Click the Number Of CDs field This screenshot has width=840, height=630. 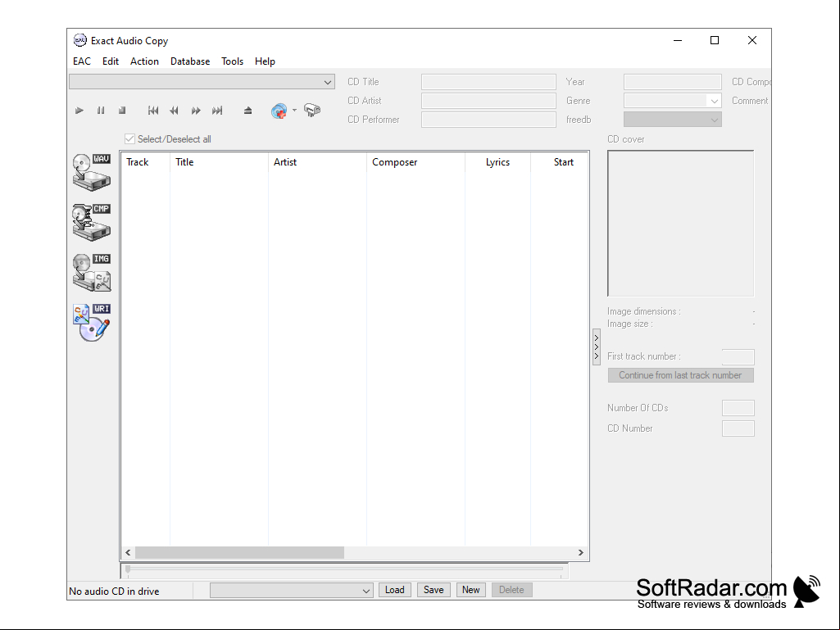738,408
